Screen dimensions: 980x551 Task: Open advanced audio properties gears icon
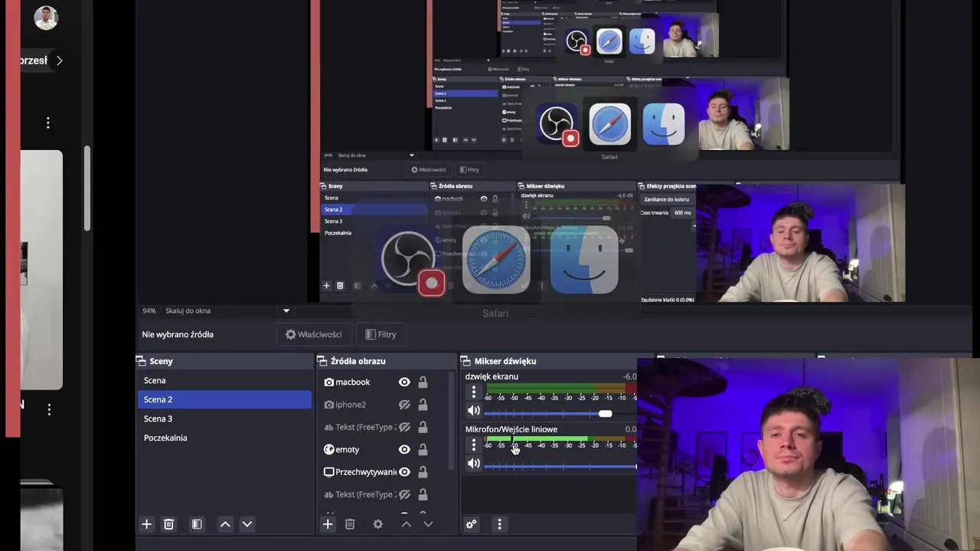[471, 524]
